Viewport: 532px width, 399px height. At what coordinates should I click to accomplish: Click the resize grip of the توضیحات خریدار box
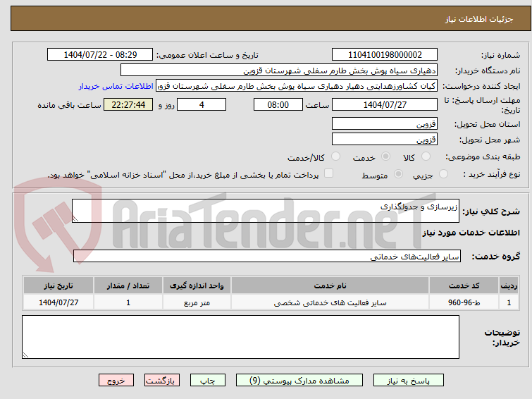click(25, 355)
